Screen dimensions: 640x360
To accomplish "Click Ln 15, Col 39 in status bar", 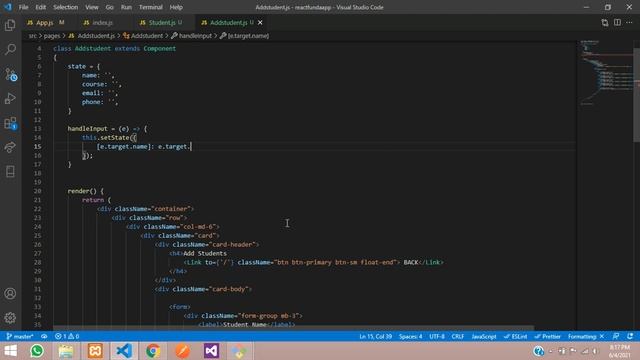I will (376, 336).
